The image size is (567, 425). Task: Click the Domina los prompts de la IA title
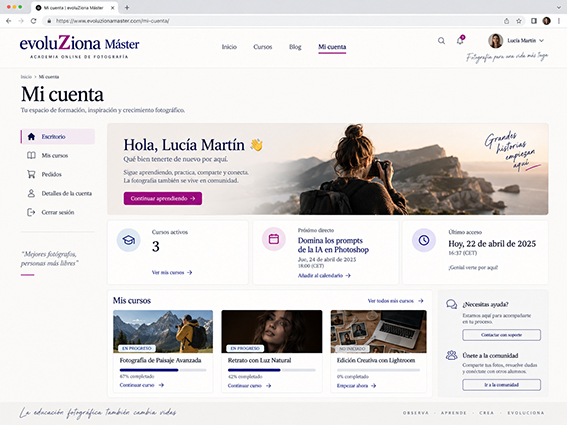pos(333,245)
